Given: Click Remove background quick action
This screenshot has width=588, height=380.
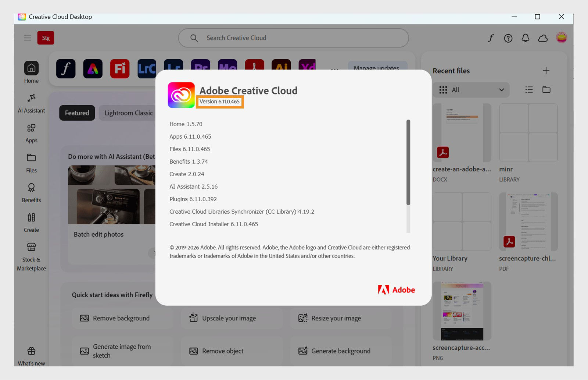Looking at the screenshot, I should coord(122,318).
